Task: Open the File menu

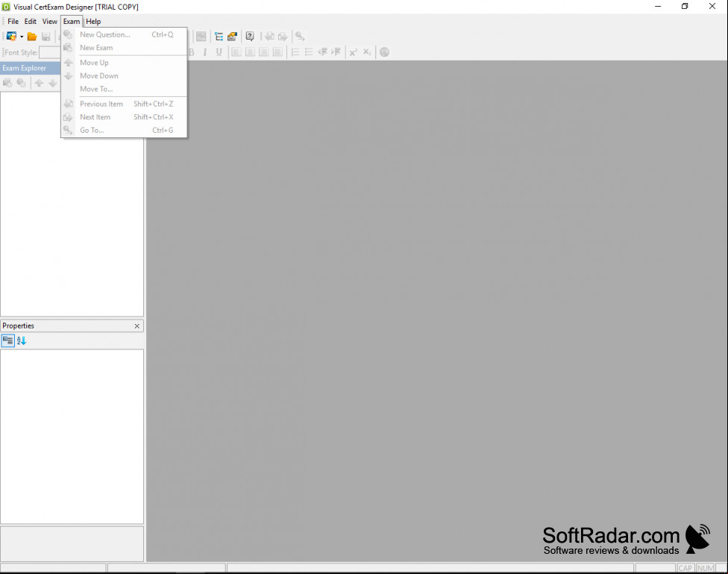Action: 13,22
